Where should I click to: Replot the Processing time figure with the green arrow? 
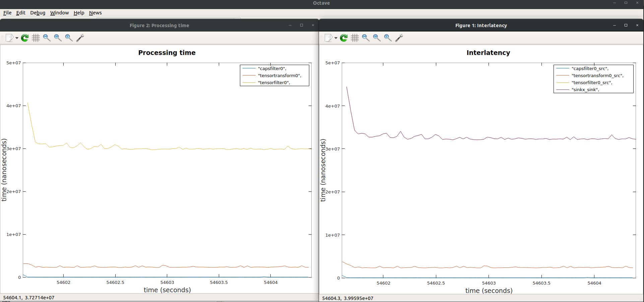[x=25, y=38]
